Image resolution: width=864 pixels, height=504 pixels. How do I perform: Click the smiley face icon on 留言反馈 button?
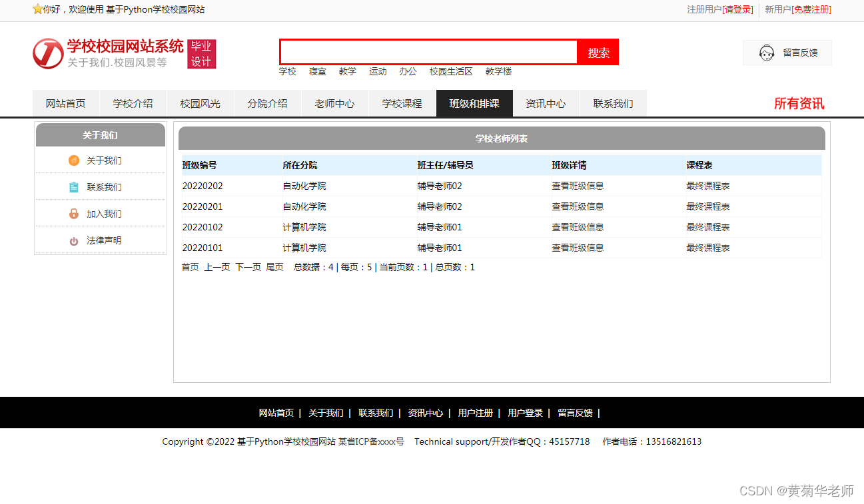tap(767, 53)
